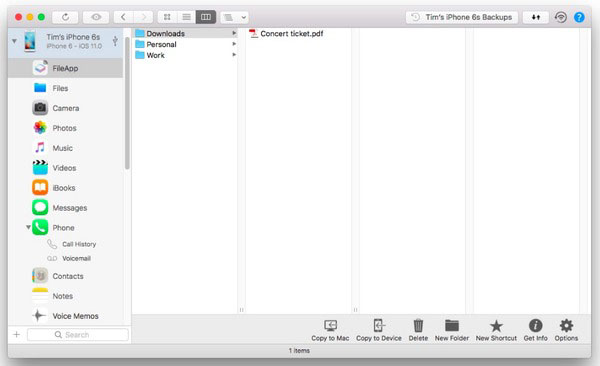Toggle the Quick Look eye button
This screenshot has width=600, height=366.
pos(96,17)
